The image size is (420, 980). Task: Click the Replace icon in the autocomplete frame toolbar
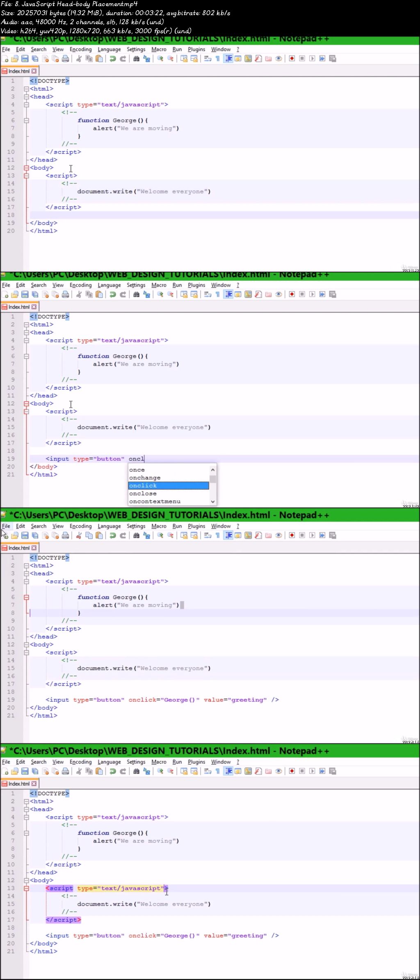pyautogui.click(x=146, y=294)
